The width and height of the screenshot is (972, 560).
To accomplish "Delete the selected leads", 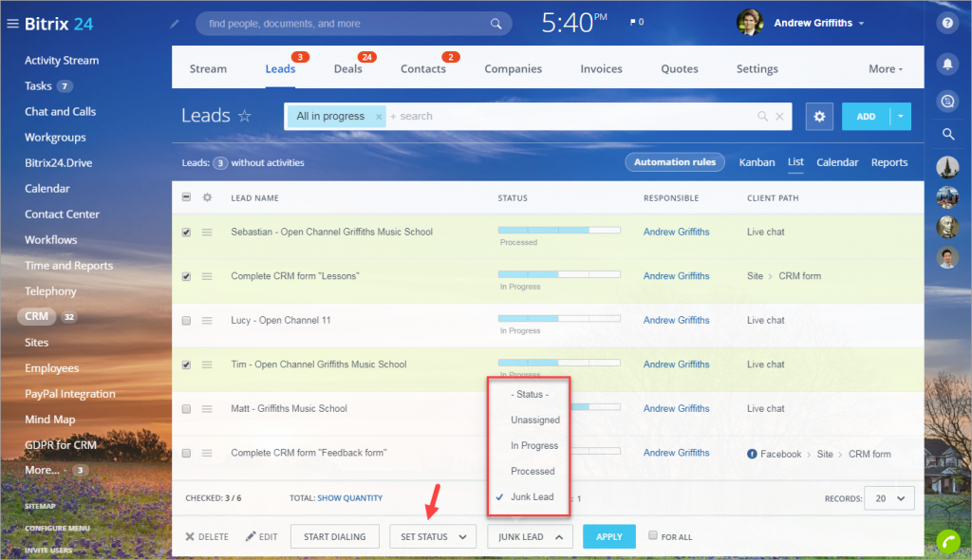I will tap(207, 536).
